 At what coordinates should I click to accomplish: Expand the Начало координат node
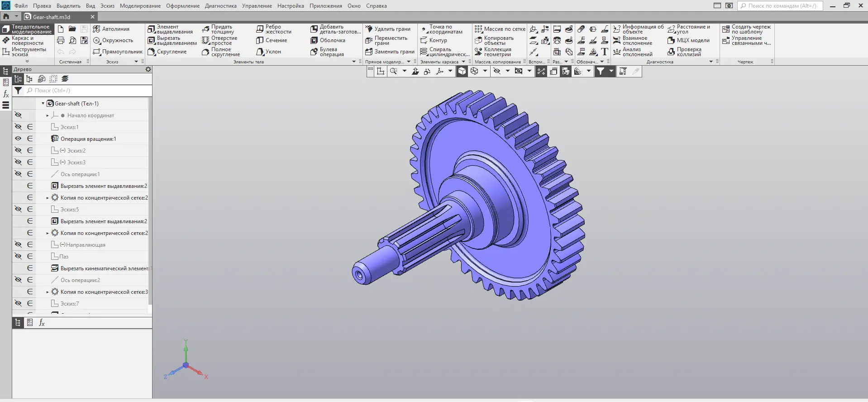point(48,115)
